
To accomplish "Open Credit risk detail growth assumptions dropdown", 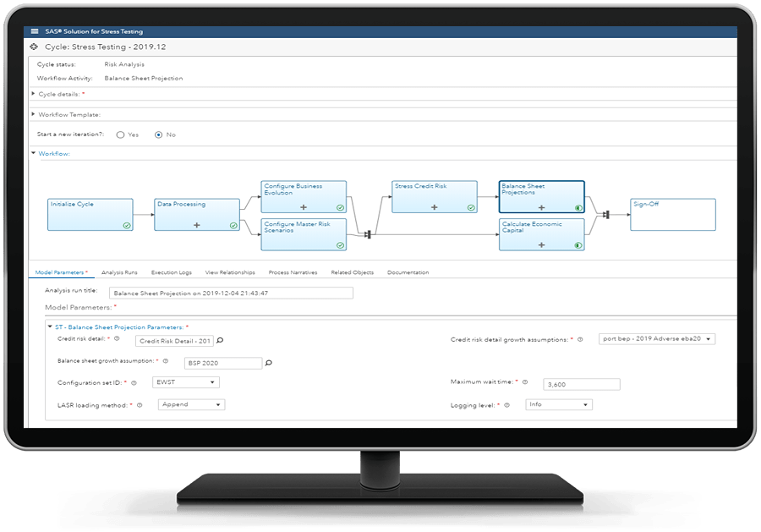I will (x=657, y=339).
